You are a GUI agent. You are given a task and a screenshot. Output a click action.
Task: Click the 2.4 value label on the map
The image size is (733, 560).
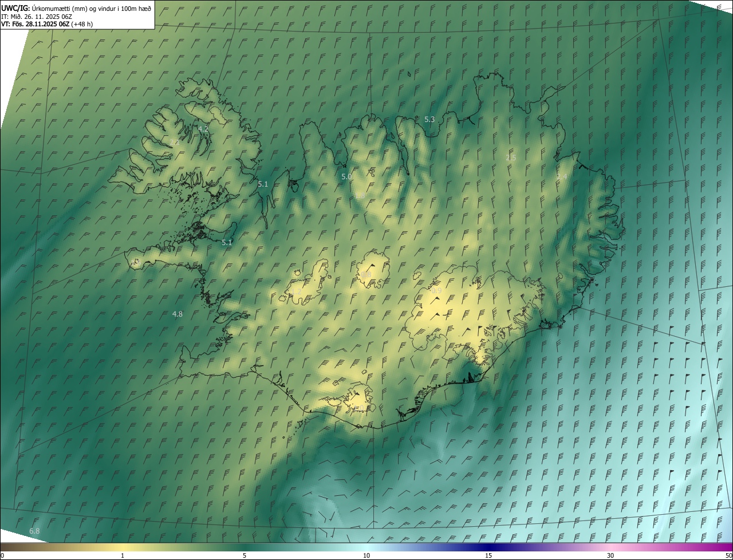click(x=562, y=177)
